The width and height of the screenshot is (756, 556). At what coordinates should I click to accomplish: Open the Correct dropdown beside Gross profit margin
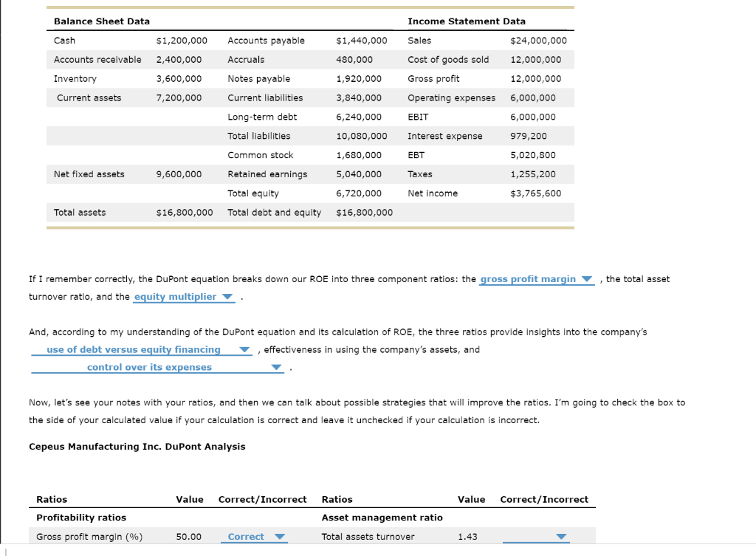tap(281, 537)
